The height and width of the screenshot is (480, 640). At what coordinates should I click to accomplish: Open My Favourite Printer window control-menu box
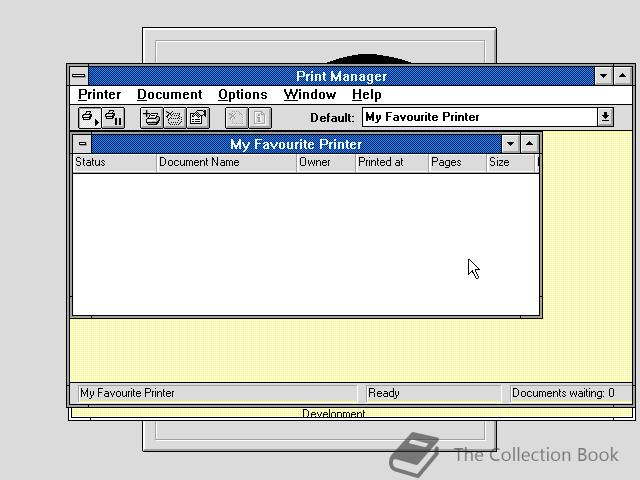(82, 144)
